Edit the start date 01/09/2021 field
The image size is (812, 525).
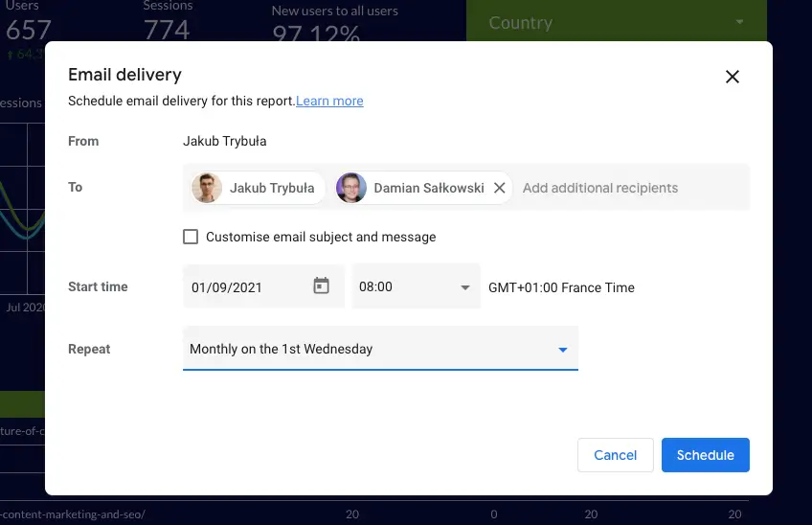[x=263, y=286]
